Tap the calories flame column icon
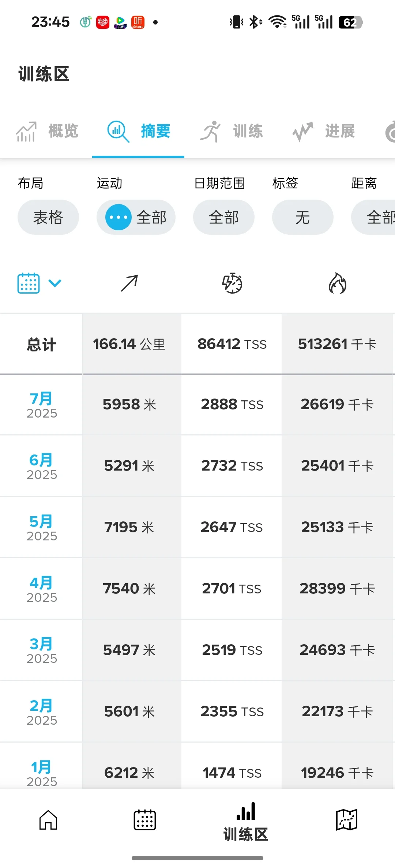This screenshot has height=868, width=395. pos(338,283)
